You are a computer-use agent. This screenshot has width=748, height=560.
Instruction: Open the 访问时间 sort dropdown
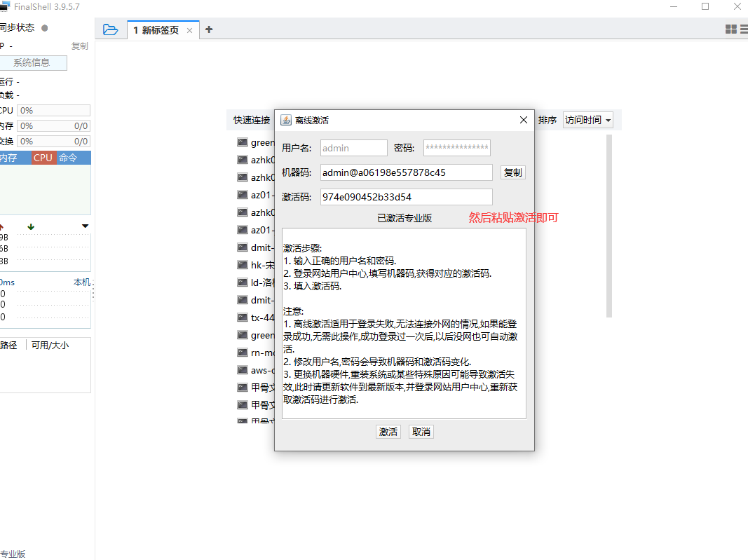(587, 119)
